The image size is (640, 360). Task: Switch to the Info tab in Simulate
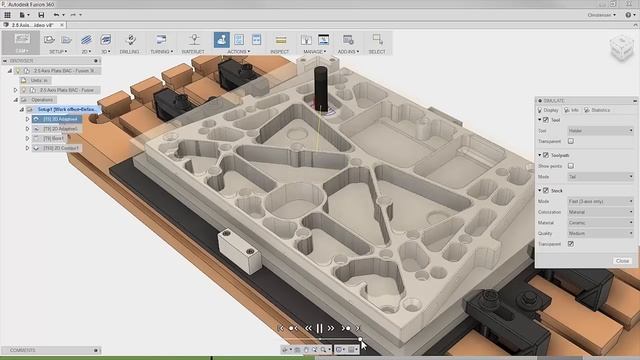click(x=571, y=110)
